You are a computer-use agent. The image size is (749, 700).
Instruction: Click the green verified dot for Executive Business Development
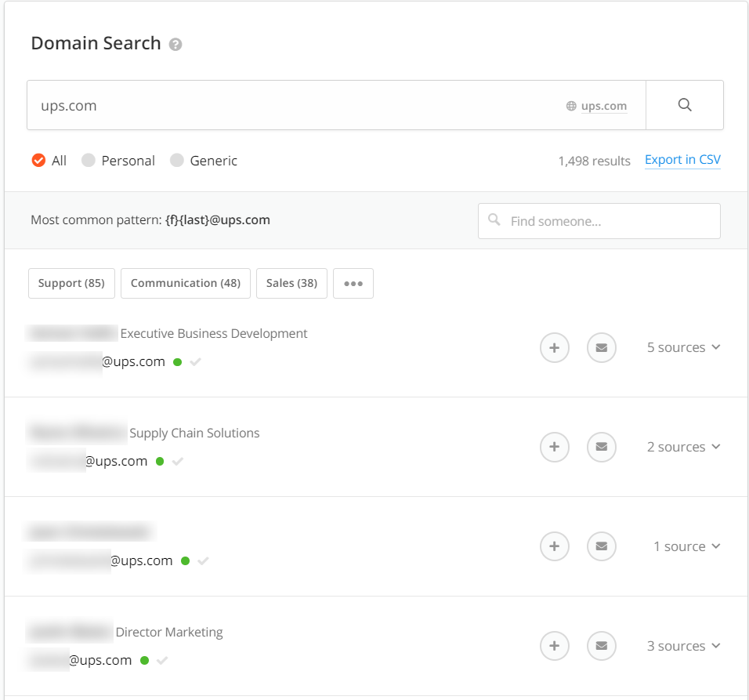coord(177,362)
